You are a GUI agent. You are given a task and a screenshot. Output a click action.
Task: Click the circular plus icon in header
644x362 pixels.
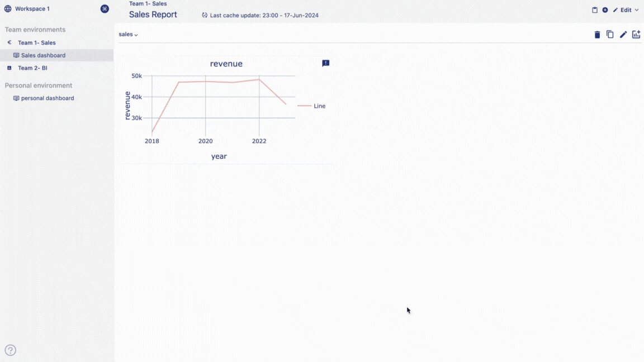605,10
